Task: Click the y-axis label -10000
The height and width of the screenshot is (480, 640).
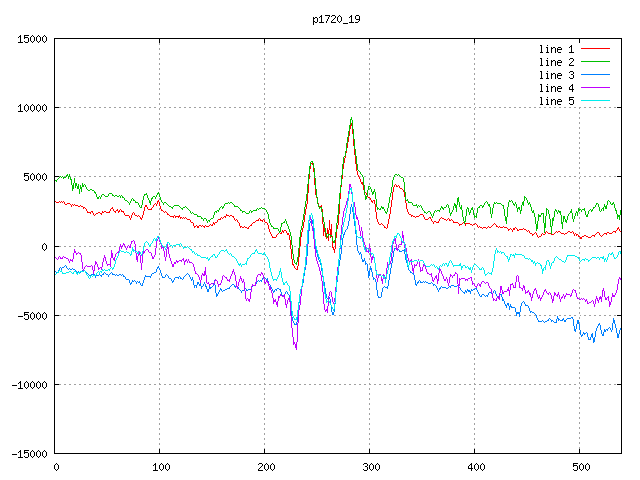Action: point(29,385)
